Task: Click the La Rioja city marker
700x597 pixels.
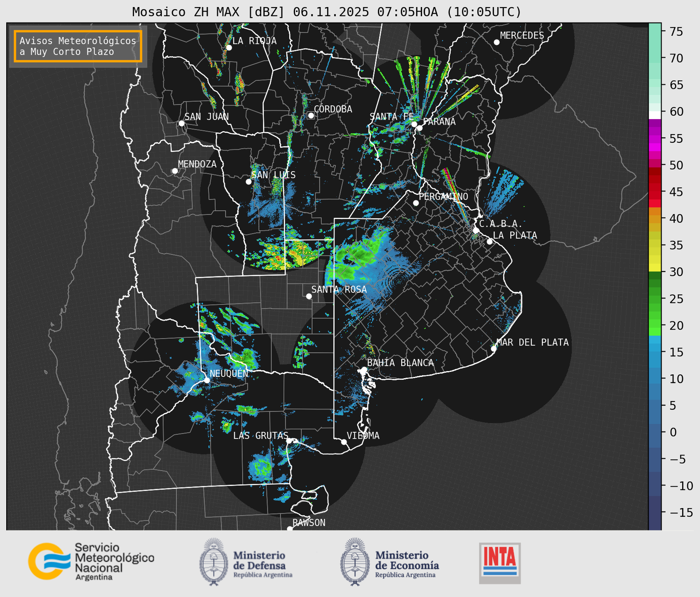Action: tap(229, 48)
